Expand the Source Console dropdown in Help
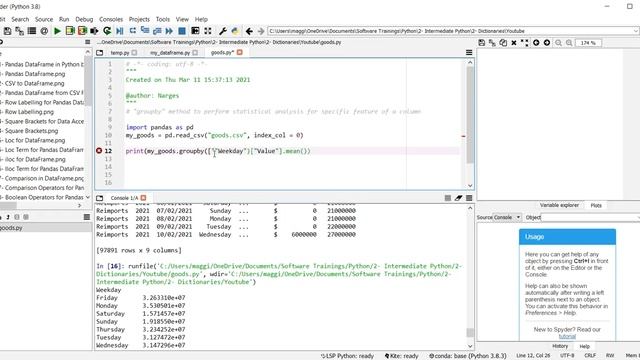The image size is (640, 360). click(x=507, y=218)
